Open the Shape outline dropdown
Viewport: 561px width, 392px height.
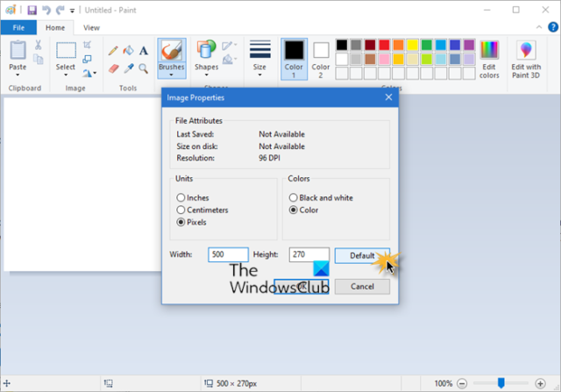coord(230,46)
